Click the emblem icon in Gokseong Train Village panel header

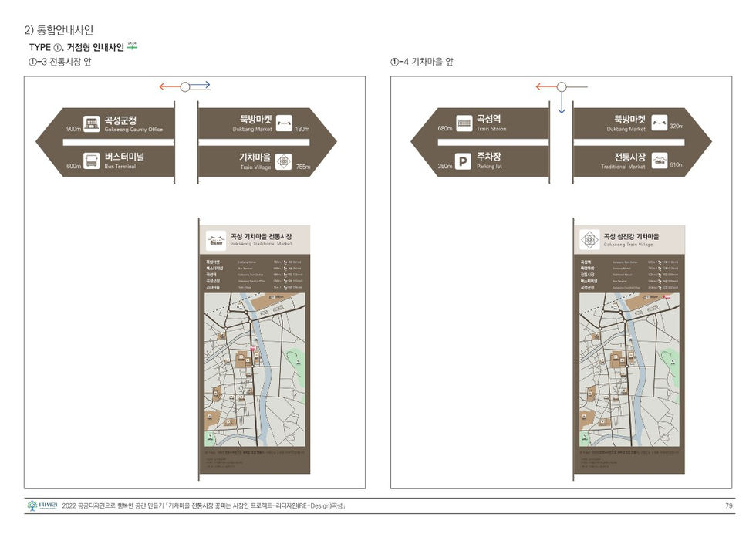(589, 240)
